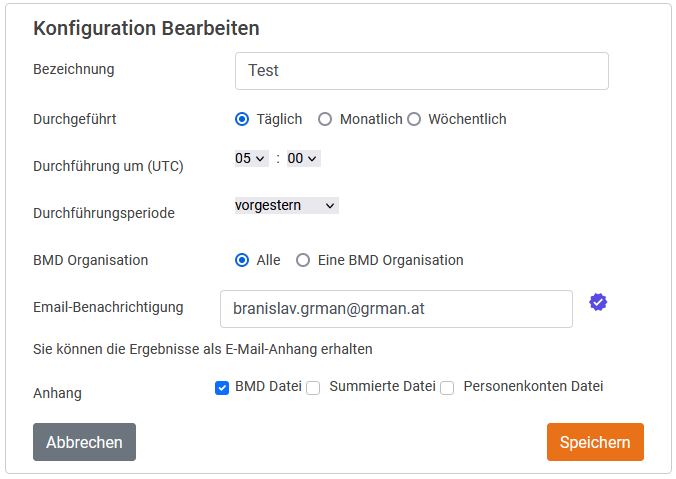Open the minutes dropdown showing 00
This screenshot has height=479, width=676.
302,158
